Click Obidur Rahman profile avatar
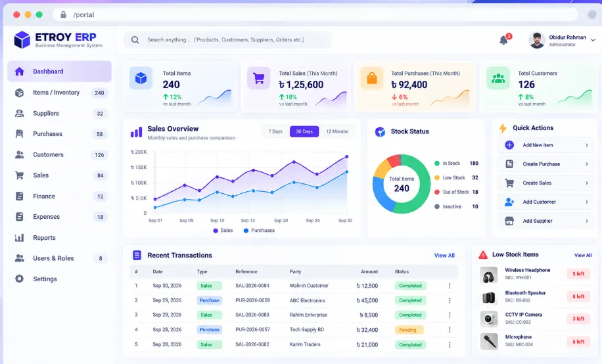 point(537,40)
